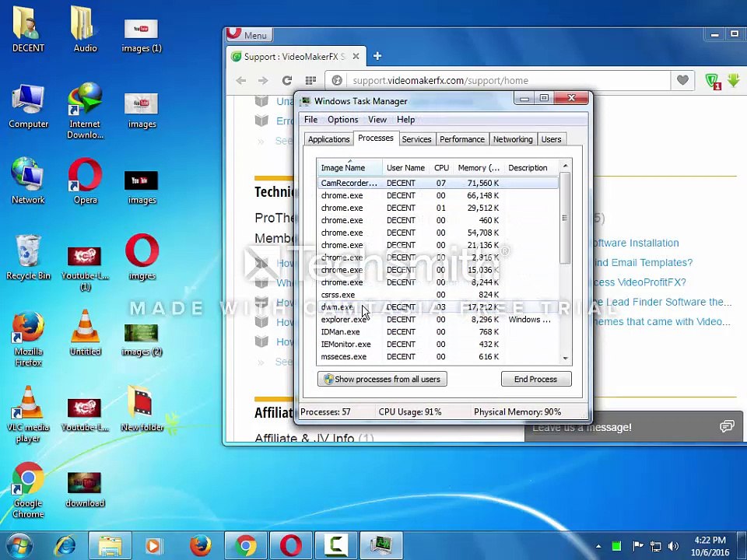Viewport: 747px width, 560px height.
Task: Select the images (1) desktop thumbnail
Action: (142, 36)
